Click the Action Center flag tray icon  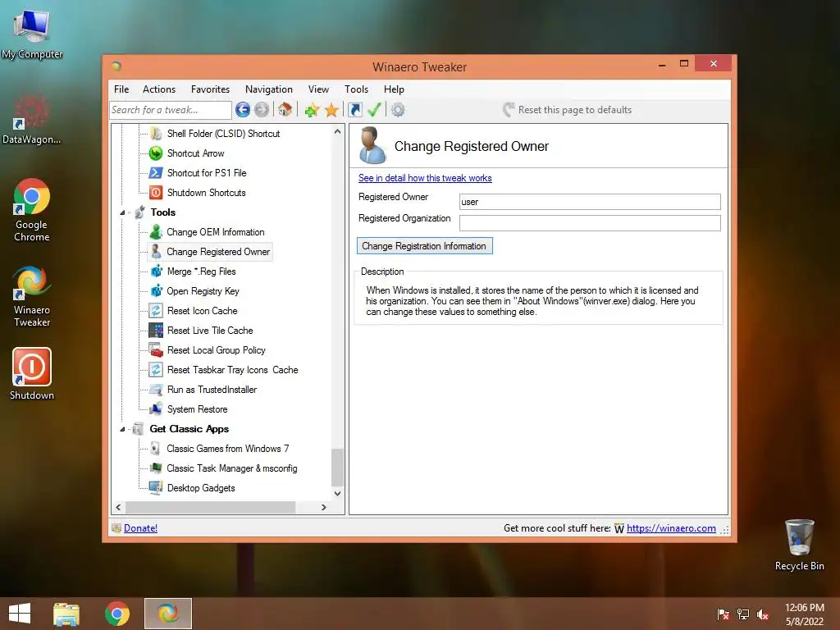click(724, 614)
